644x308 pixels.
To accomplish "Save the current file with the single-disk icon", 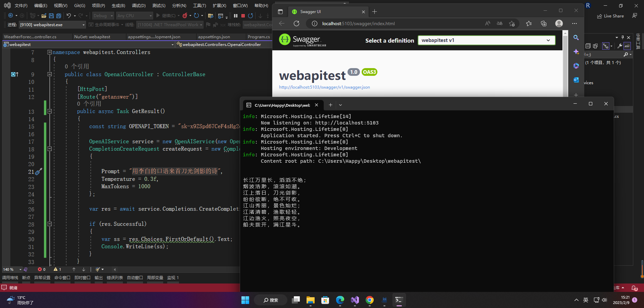I will pos(51,15).
